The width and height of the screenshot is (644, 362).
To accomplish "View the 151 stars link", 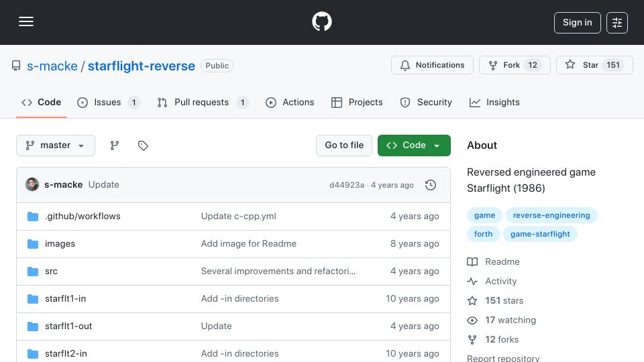I will pyautogui.click(x=495, y=301).
